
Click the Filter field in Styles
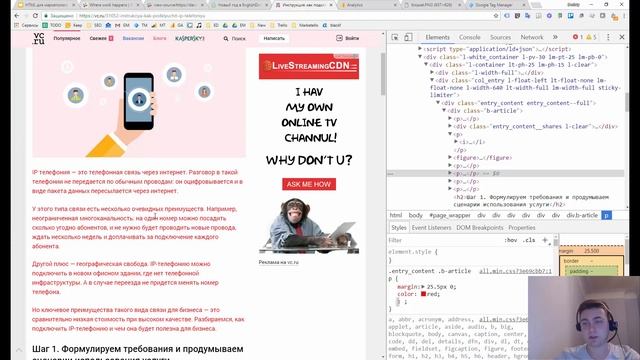pyautogui.click(x=445, y=240)
